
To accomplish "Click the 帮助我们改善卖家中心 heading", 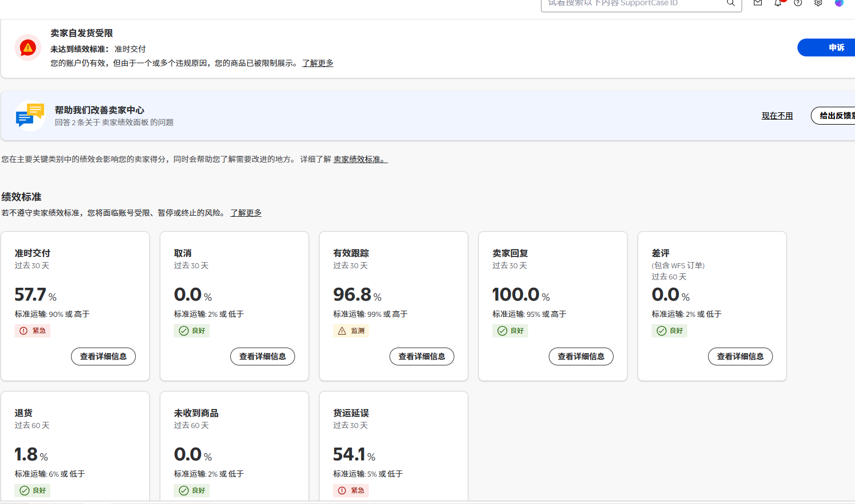I will pos(99,110).
